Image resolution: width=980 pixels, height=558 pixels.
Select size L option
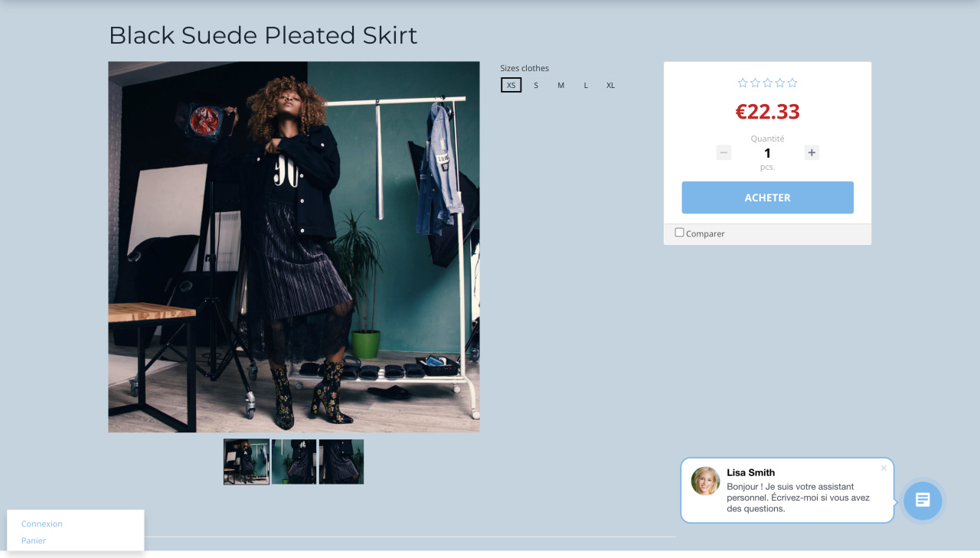(x=586, y=85)
